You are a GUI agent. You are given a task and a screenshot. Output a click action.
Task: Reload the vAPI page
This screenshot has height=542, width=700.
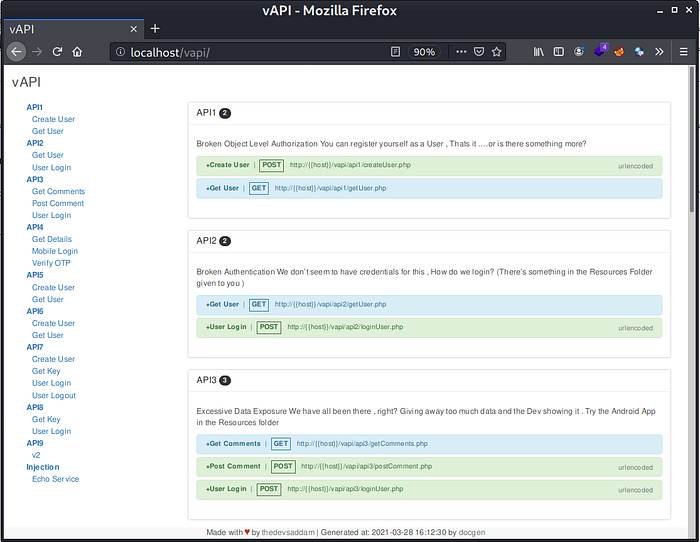tap(57, 52)
